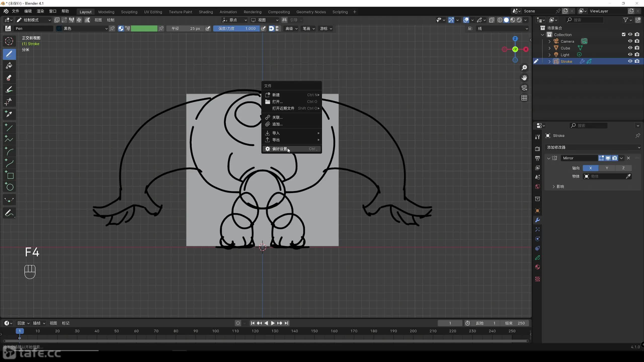
Task: Open the Render properties tab icon
Action: [x=538, y=149]
